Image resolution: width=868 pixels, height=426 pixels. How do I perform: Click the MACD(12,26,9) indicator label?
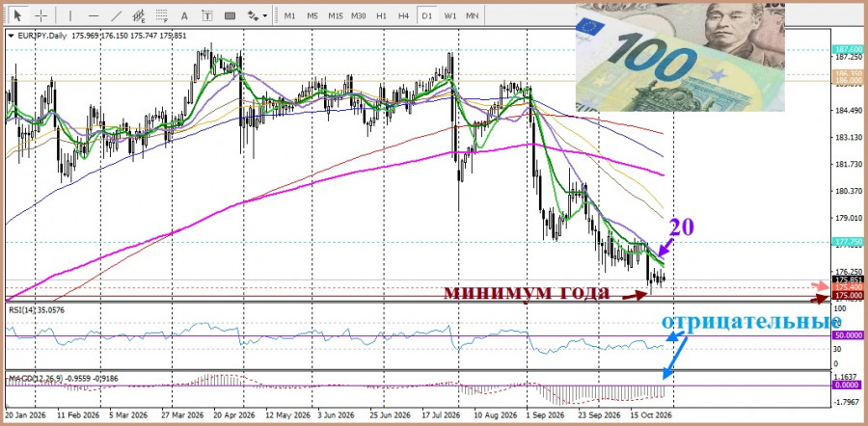tap(63, 379)
